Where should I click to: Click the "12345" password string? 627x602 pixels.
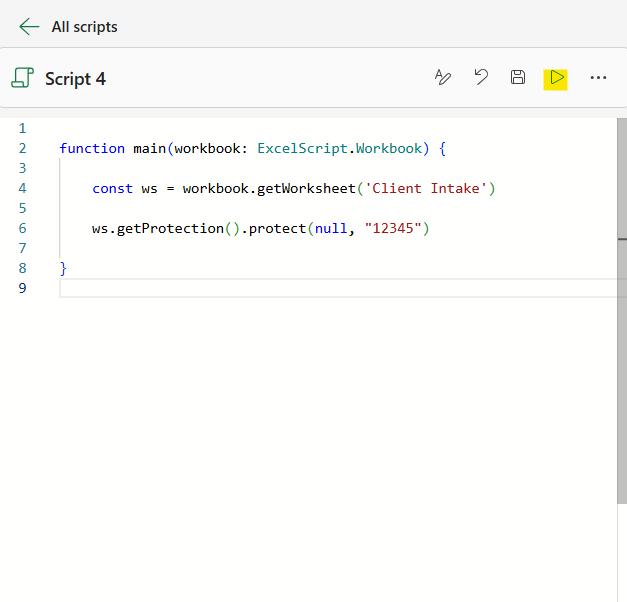(x=393, y=228)
